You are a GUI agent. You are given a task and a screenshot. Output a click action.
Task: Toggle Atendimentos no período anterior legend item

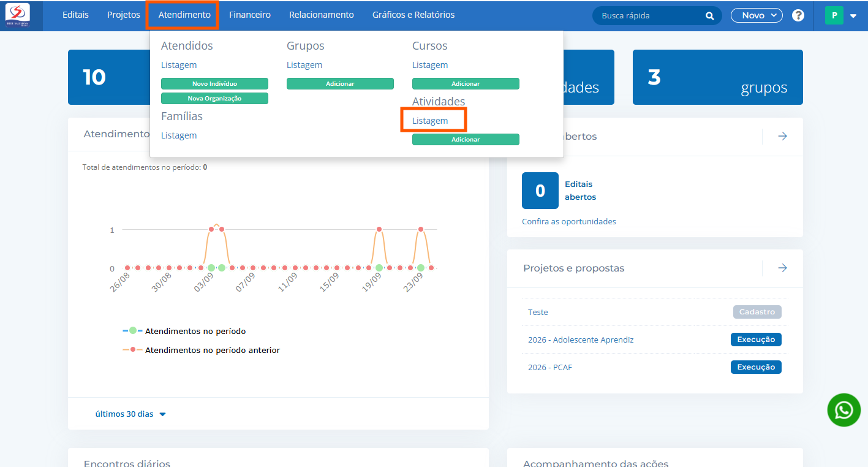202,351
